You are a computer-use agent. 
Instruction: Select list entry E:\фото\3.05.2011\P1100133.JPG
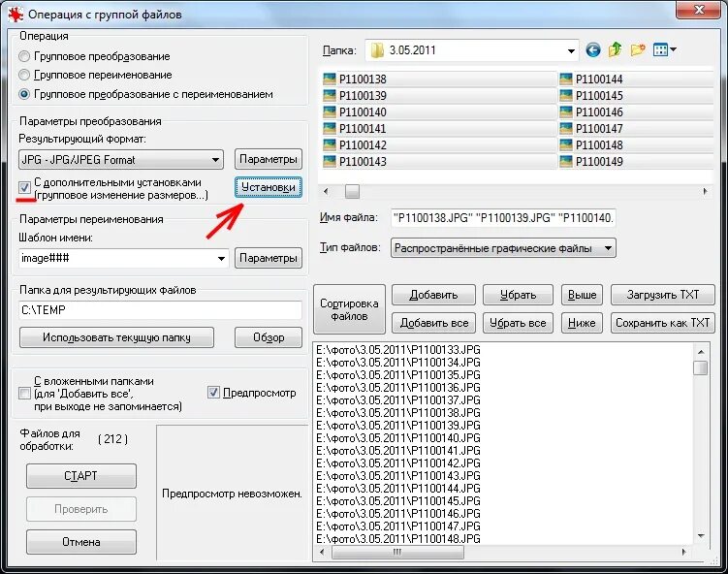pos(398,350)
